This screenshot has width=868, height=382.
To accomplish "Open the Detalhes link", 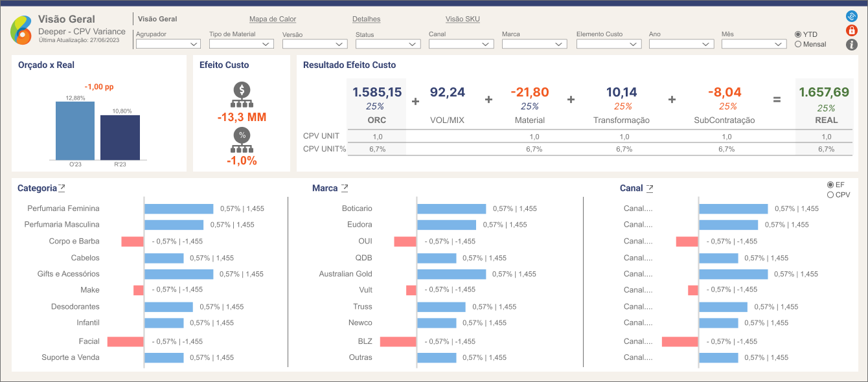I will (x=367, y=19).
